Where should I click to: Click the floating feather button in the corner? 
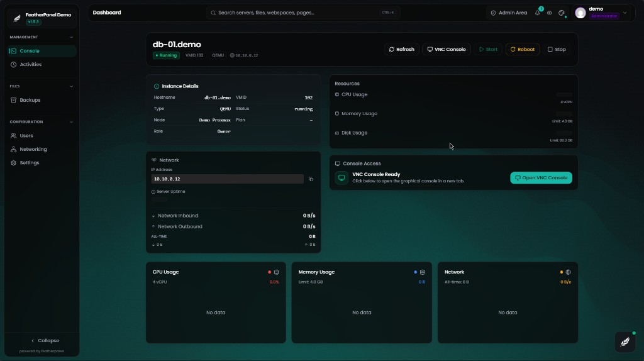[x=625, y=342]
